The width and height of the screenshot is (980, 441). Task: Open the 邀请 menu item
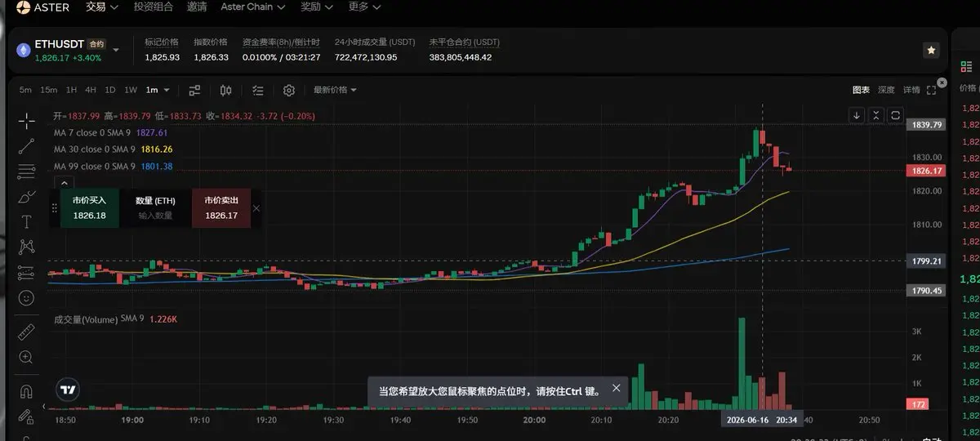click(x=196, y=7)
